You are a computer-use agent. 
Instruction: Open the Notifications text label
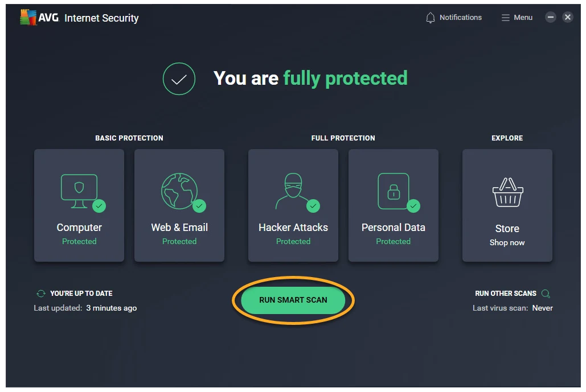click(x=460, y=18)
